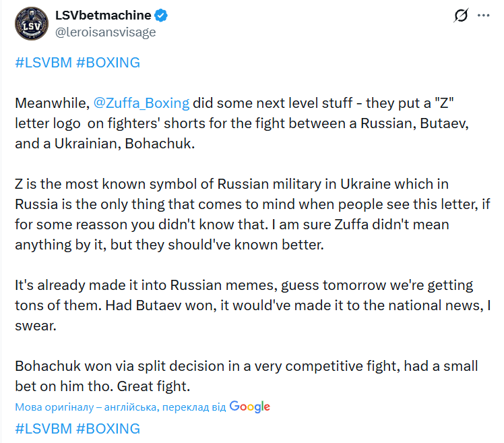Click the quoted "Z" in the first paragraph
Screen dimensions: 504x443
(449, 104)
